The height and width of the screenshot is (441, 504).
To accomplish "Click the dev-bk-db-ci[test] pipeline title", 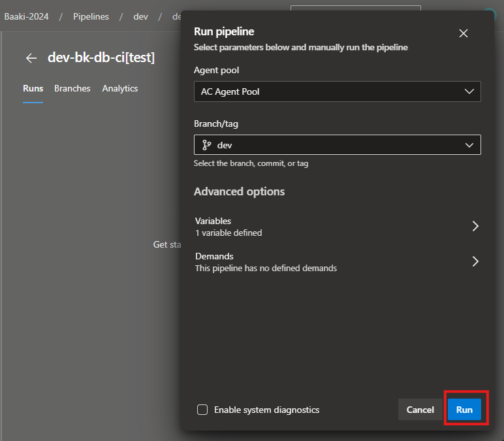I will 101,57.
